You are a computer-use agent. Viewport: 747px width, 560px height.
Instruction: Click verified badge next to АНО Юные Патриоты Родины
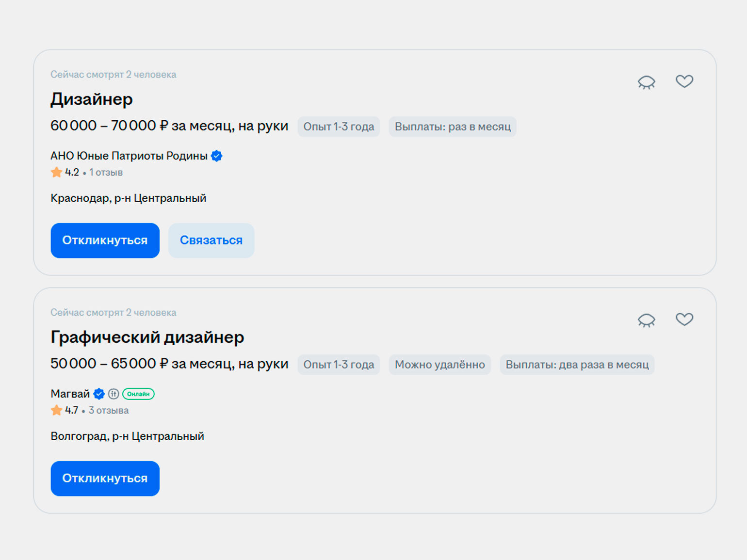(217, 156)
